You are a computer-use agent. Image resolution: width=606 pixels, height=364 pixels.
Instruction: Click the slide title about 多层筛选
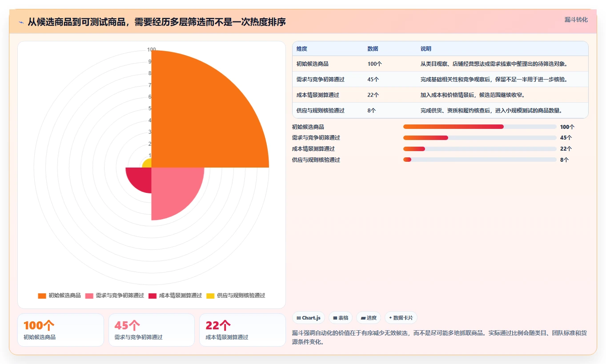(157, 22)
